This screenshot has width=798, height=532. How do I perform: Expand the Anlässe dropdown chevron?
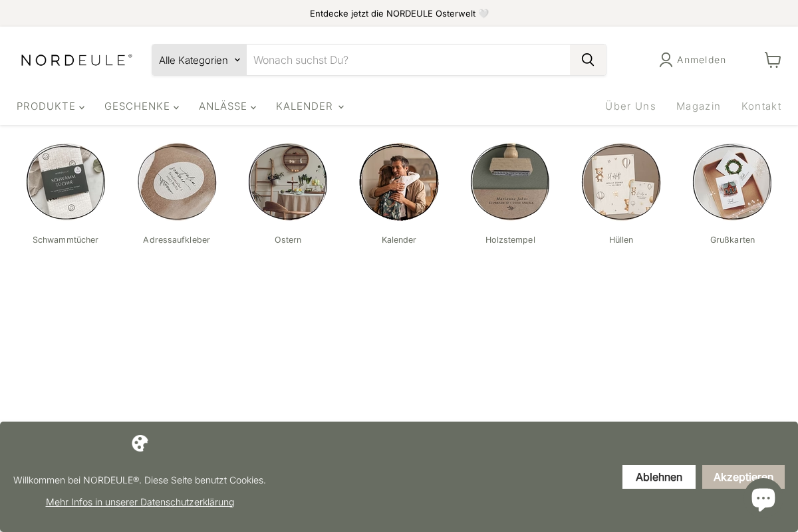[253, 107]
